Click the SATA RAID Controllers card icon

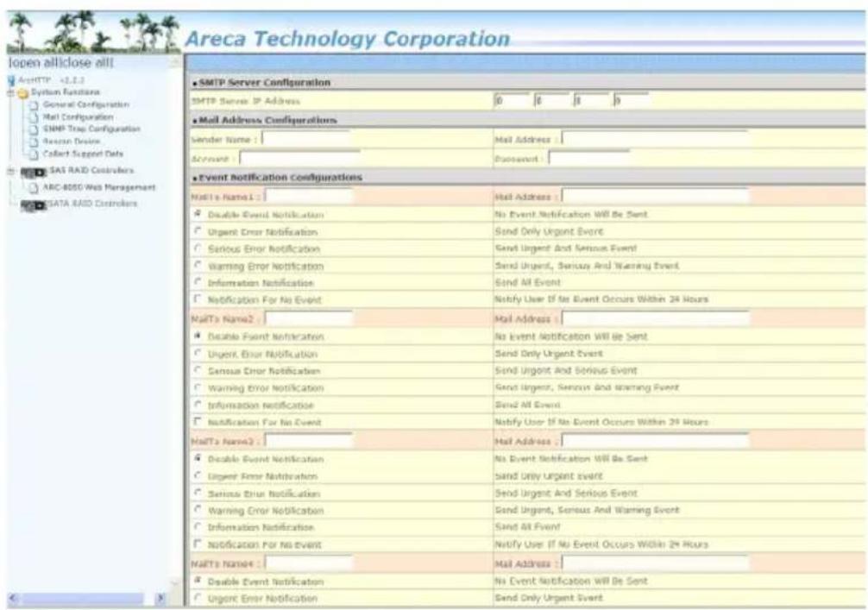click(x=34, y=205)
